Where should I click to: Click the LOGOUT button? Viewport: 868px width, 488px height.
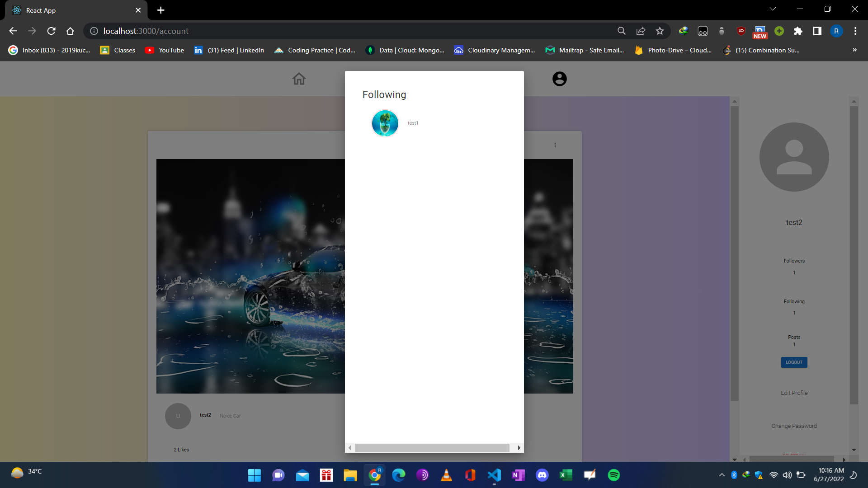[x=794, y=362]
